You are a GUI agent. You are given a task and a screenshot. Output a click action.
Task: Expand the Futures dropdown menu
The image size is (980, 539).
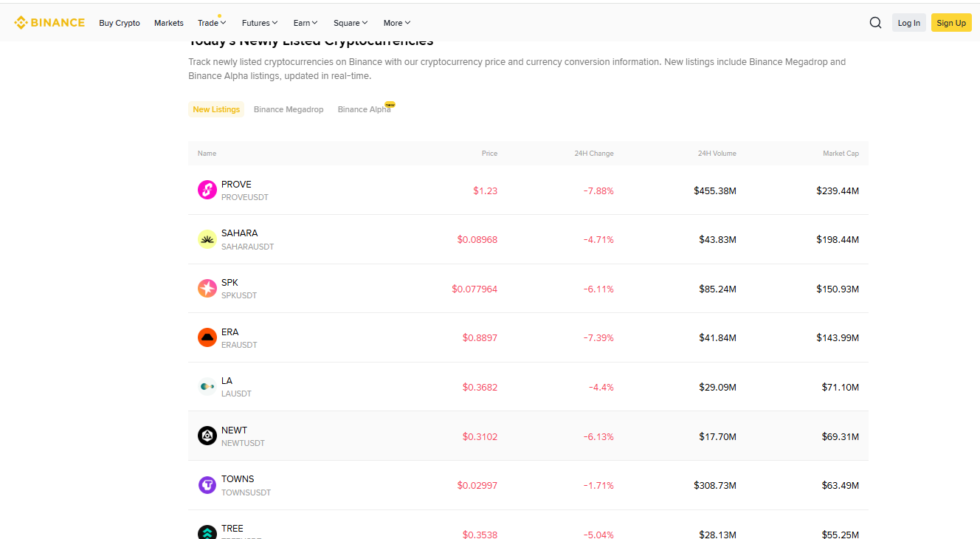260,23
